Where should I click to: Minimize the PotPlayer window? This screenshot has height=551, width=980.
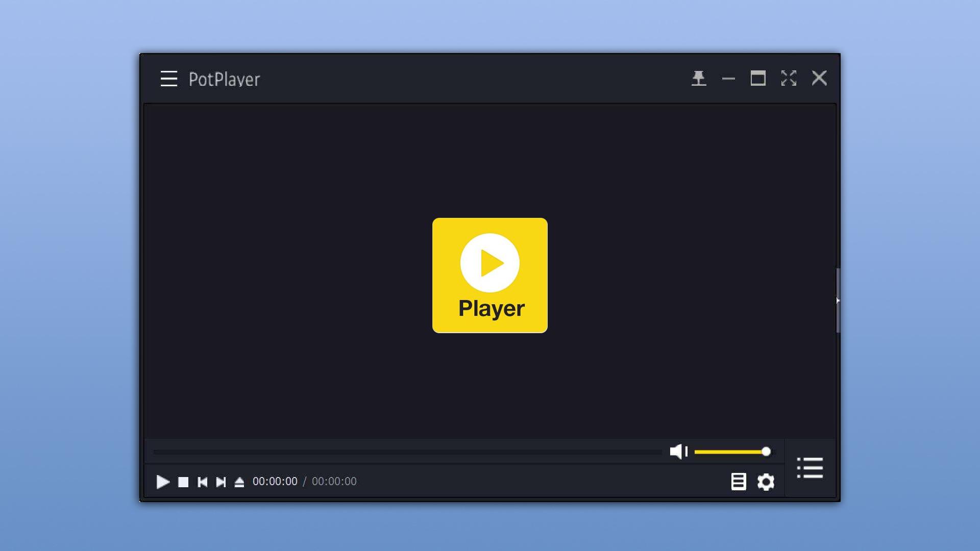tap(728, 79)
